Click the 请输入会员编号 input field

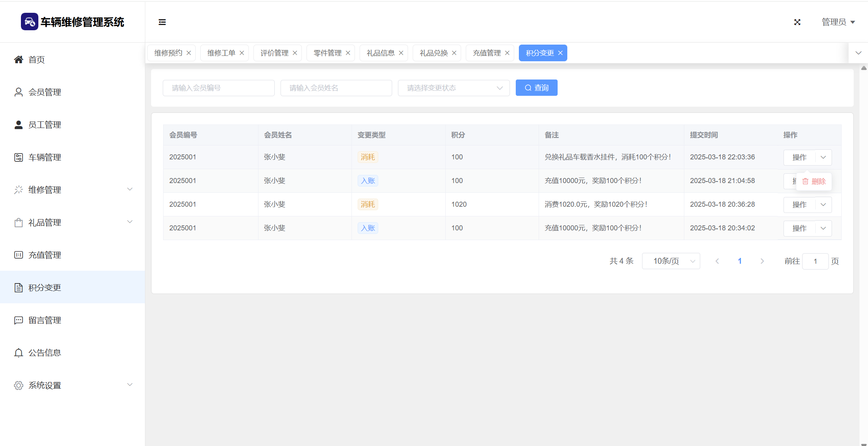pyautogui.click(x=219, y=88)
